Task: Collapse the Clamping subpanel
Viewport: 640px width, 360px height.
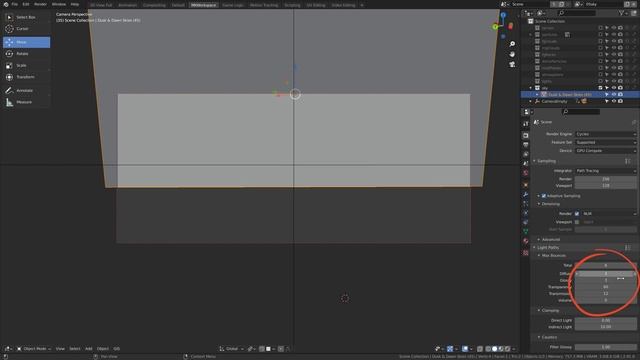Action: [550, 311]
